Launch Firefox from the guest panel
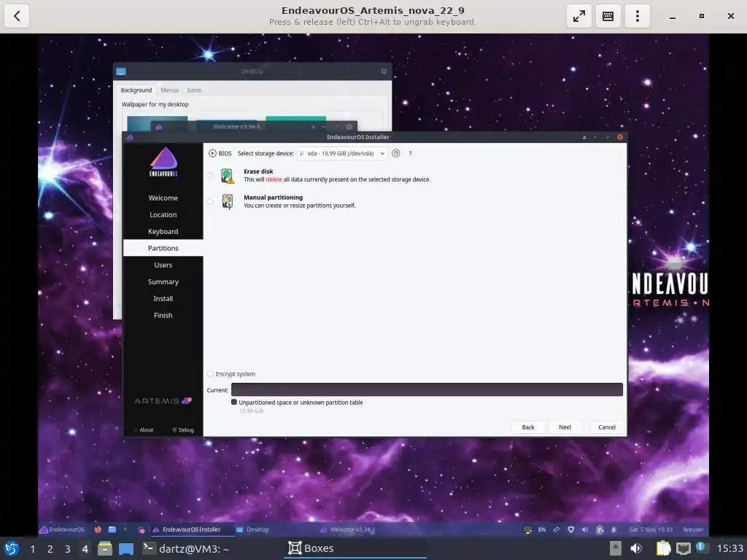747x560 pixels. (98, 529)
